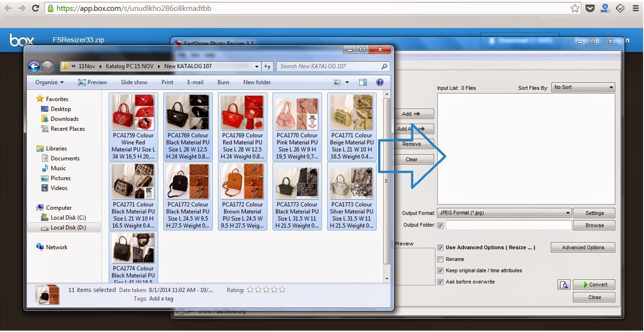The image size is (644, 332).
Task: Click the preview icon beside Convert
Action: pyautogui.click(x=563, y=285)
